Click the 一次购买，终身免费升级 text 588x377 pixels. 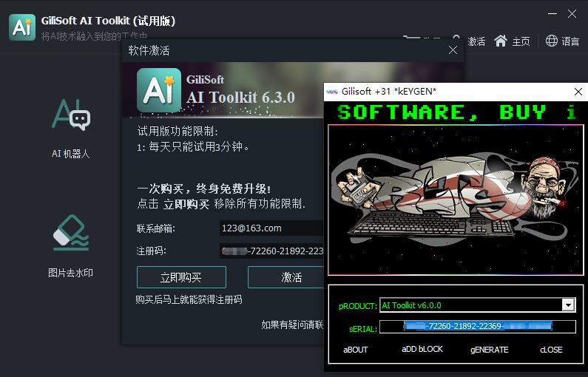point(203,188)
